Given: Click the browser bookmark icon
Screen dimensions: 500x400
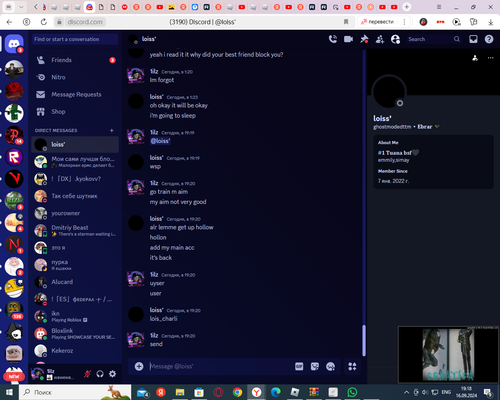Looking at the screenshot, I should coord(346,22).
